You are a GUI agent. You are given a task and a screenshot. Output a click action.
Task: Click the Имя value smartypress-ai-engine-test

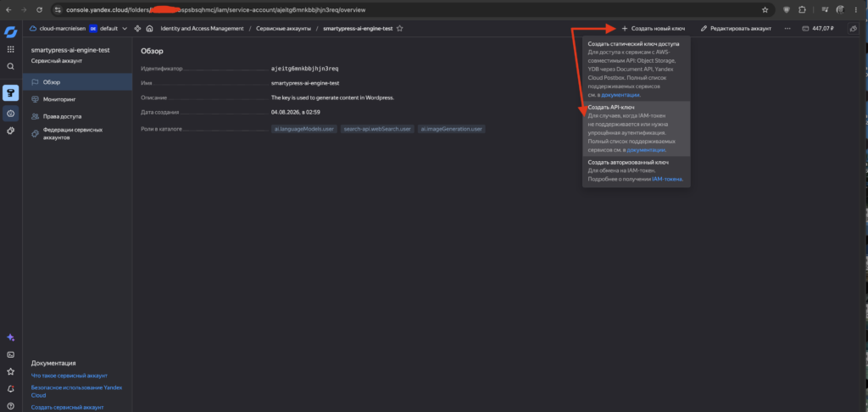tap(305, 83)
